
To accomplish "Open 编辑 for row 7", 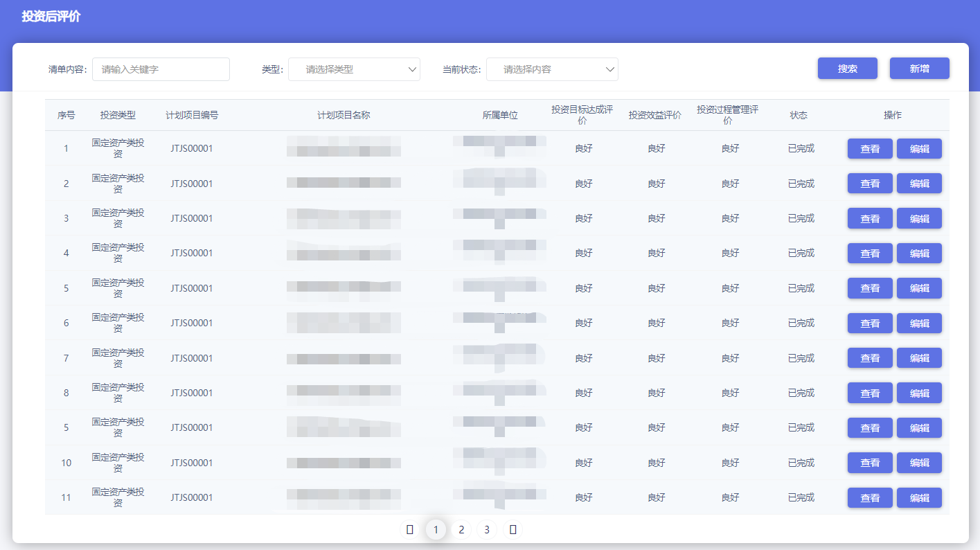I will [x=919, y=358].
